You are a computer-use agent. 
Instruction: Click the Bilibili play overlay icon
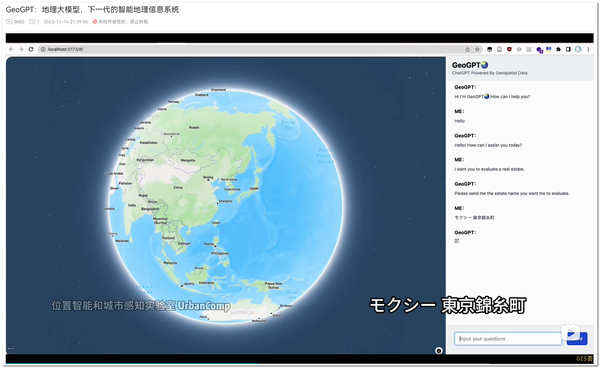pyautogui.click(x=571, y=333)
